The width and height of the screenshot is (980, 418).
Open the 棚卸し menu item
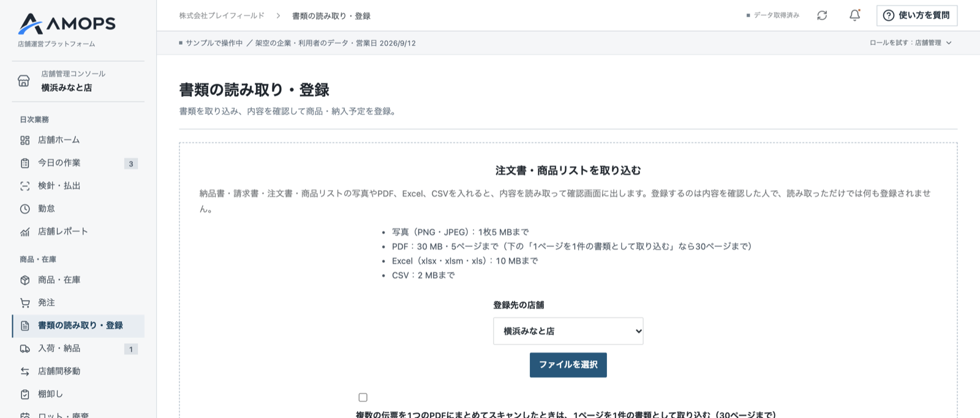pyautogui.click(x=78, y=394)
